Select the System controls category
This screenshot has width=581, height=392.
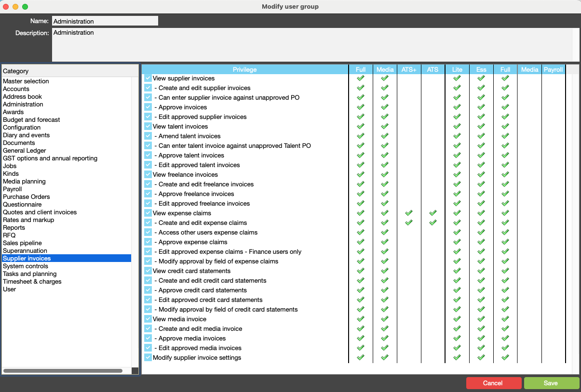(67, 266)
